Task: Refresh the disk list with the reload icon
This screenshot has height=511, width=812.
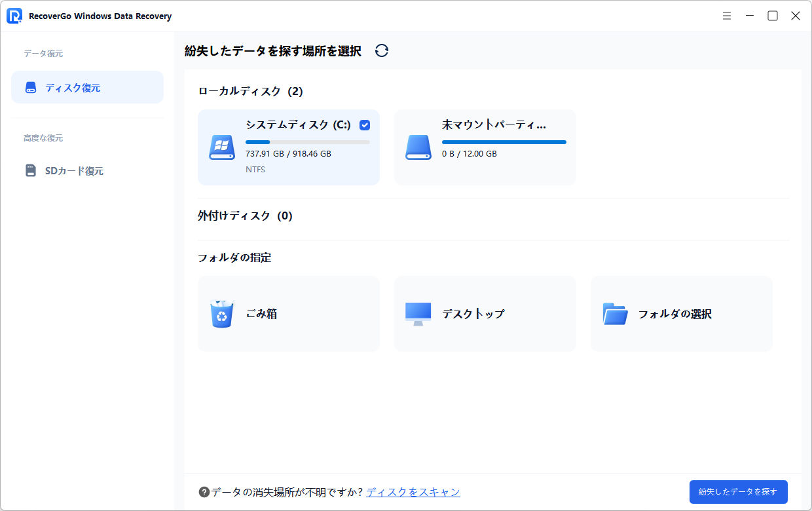Action: coord(382,50)
